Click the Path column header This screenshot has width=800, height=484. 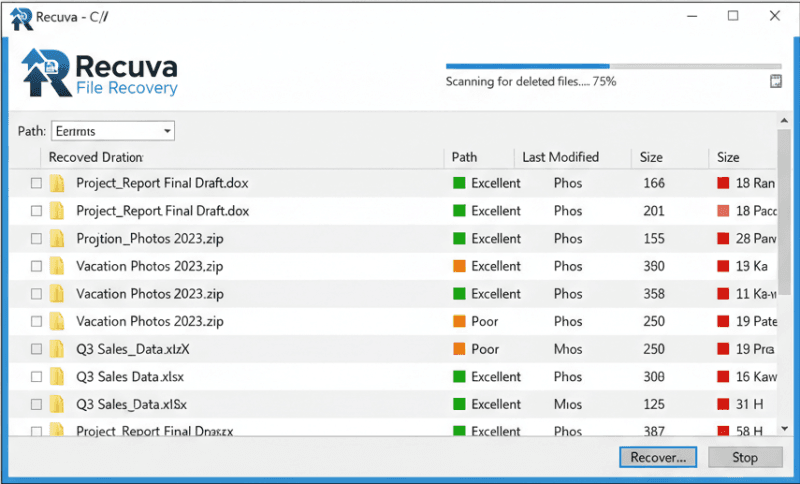pyautogui.click(x=465, y=157)
